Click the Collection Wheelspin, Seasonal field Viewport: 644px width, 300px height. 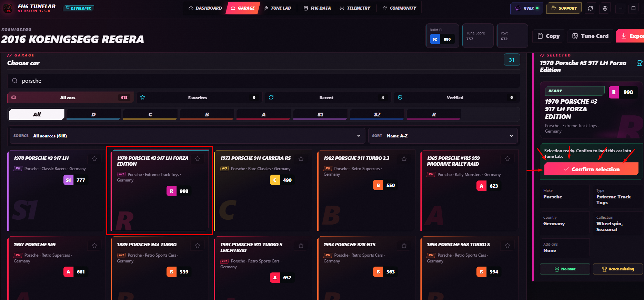point(618,224)
